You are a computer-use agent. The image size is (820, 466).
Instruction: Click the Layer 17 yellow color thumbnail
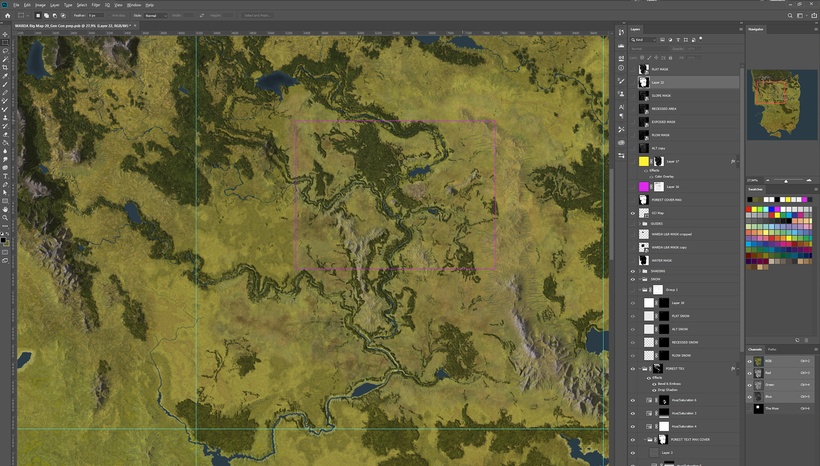pyautogui.click(x=644, y=162)
